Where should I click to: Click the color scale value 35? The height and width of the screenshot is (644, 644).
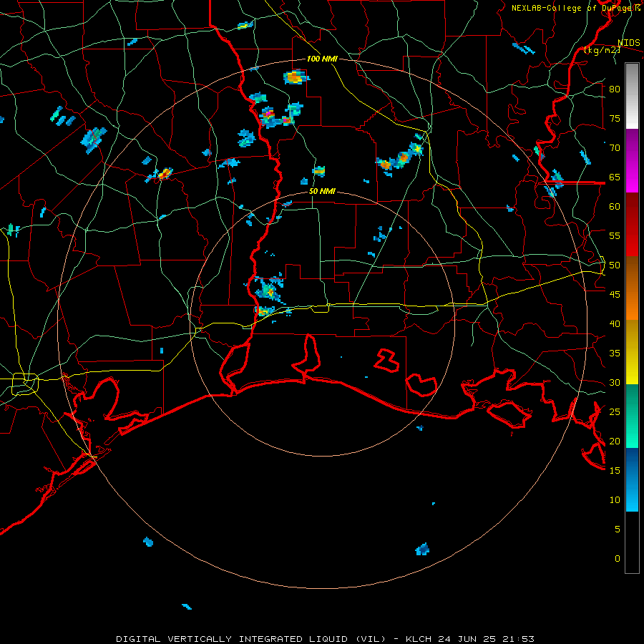point(615,353)
